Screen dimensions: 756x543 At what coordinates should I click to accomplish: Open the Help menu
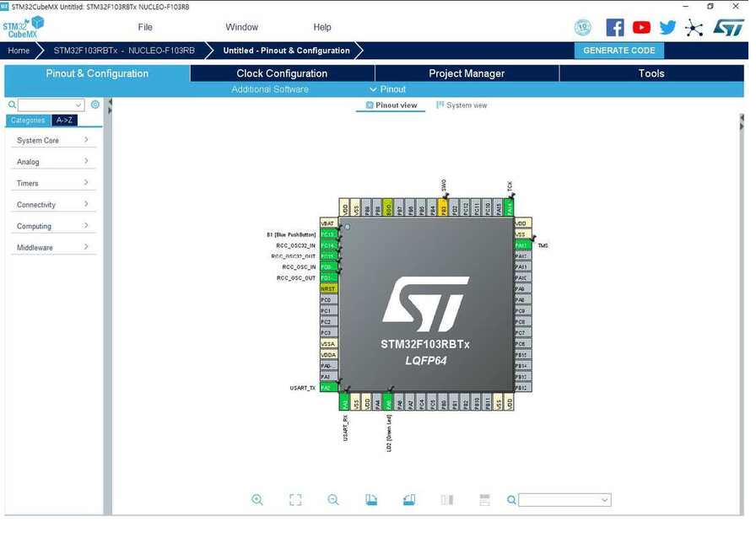(x=322, y=28)
